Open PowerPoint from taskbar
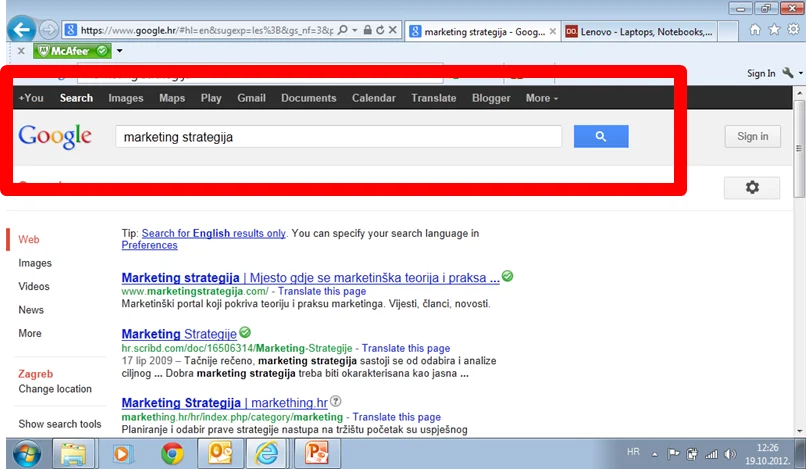Image resolution: width=806 pixels, height=469 pixels. pos(317,454)
